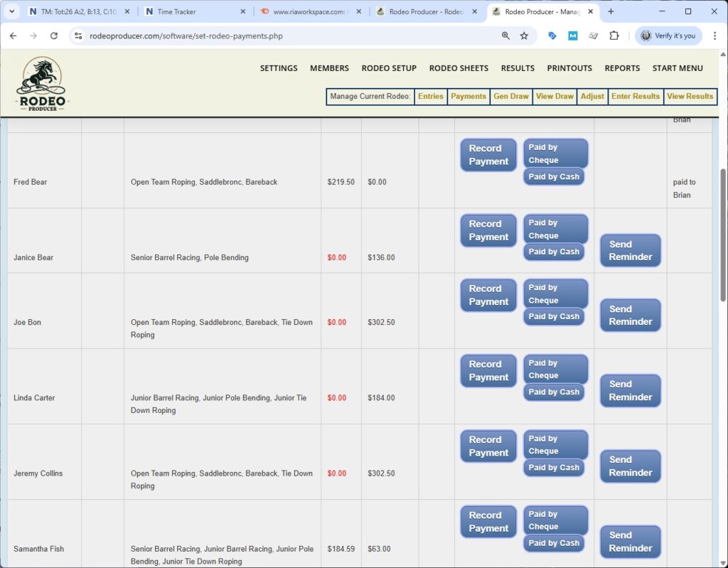Reload the page with the refresh icon
Screen dimensions: 728x568
[54, 36]
